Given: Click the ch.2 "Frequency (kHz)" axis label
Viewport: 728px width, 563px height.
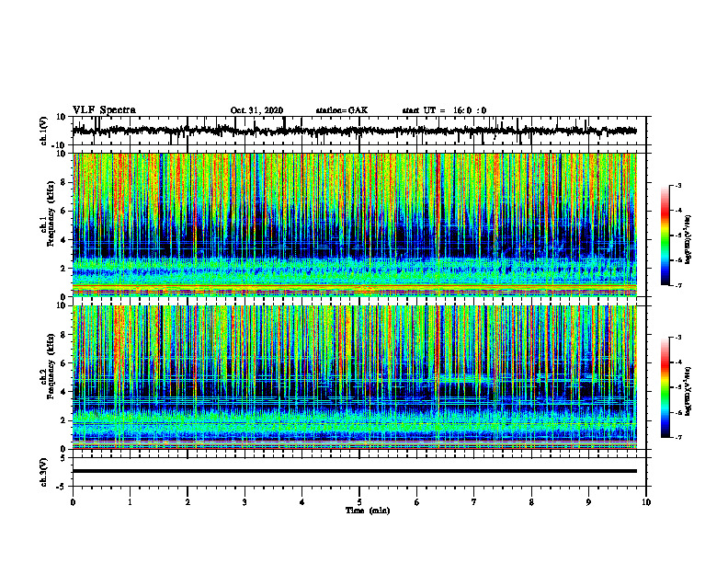Looking at the screenshot, I should (51, 366).
